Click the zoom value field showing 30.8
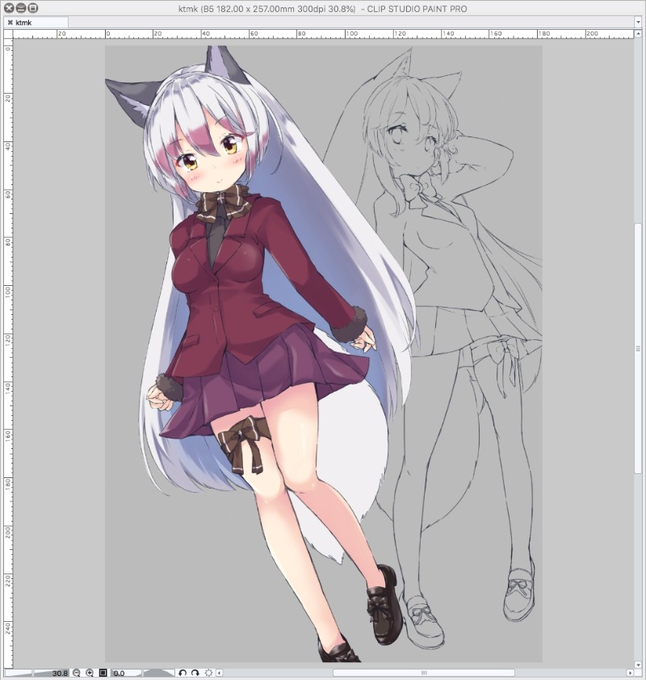Image resolution: width=646 pixels, height=680 pixels. (x=60, y=673)
